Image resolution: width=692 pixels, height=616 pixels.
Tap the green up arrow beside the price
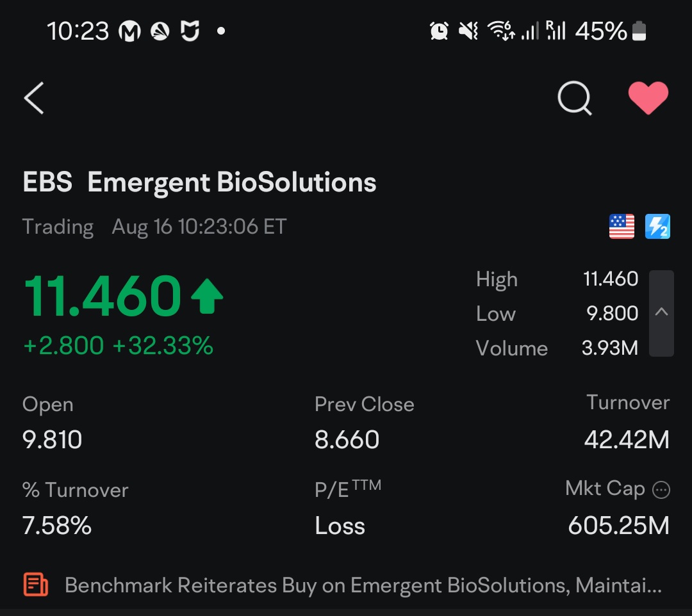pyautogui.click(x=207, y=297)
